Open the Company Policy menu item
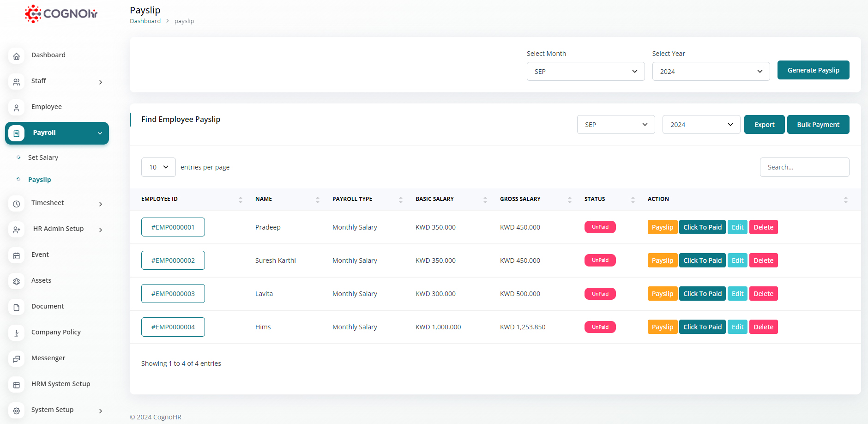 (56, 332)
